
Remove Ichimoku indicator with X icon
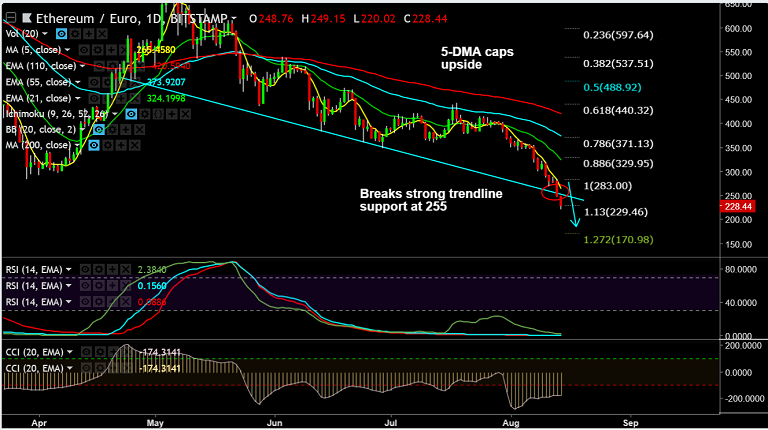pyautogui.click(x=185, y=114)
